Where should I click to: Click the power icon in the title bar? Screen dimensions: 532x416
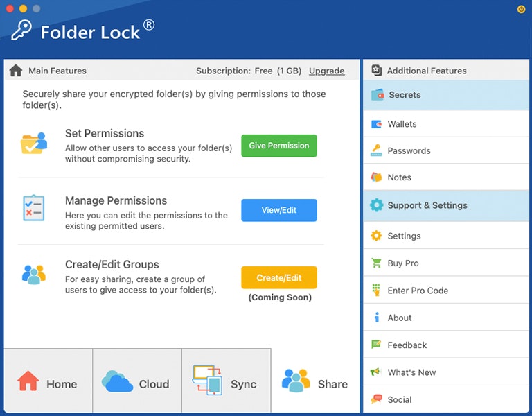[521, 10]
